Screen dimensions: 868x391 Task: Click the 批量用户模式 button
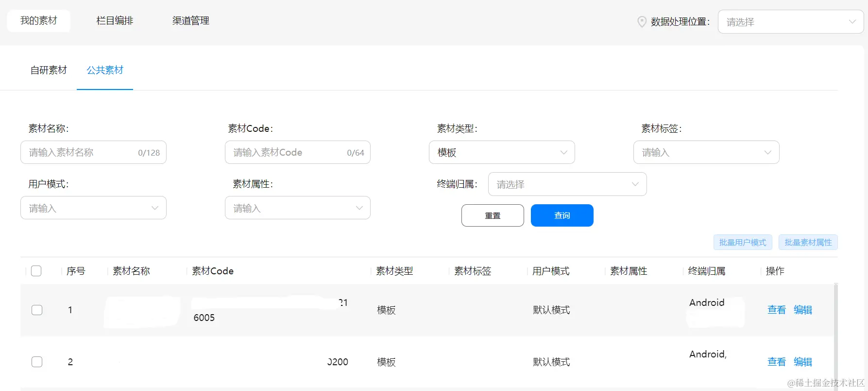743,242
